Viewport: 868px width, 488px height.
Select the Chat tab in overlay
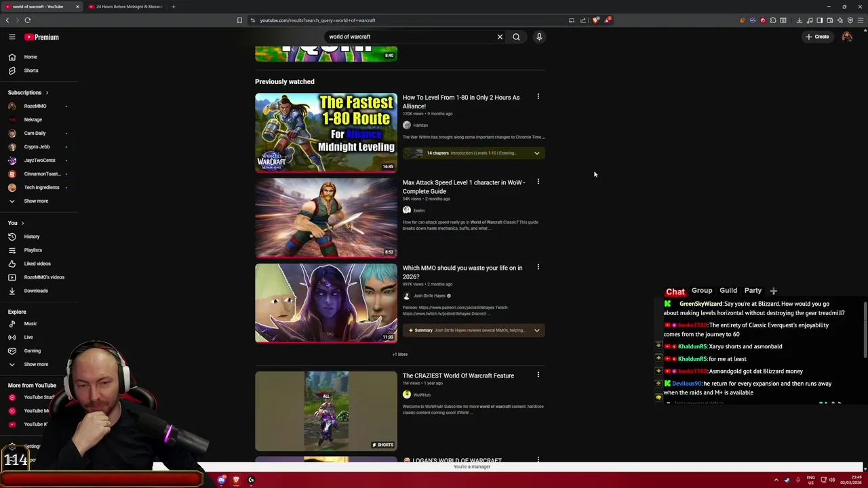pos(675,291)
